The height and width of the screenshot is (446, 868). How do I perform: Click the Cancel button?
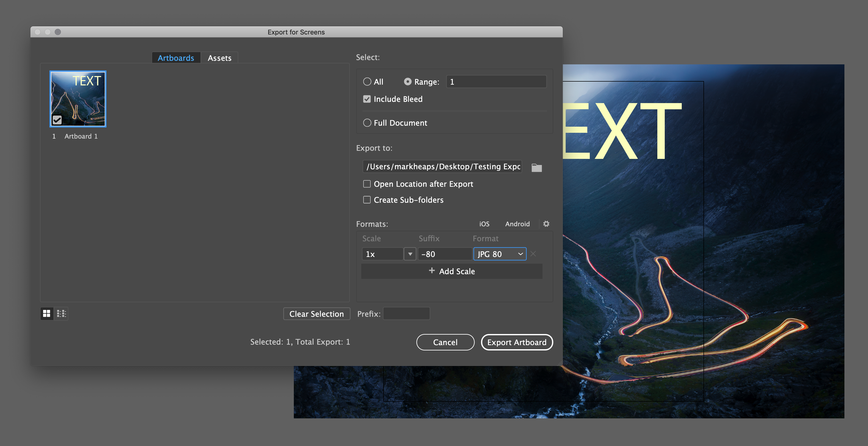[445, 341]
